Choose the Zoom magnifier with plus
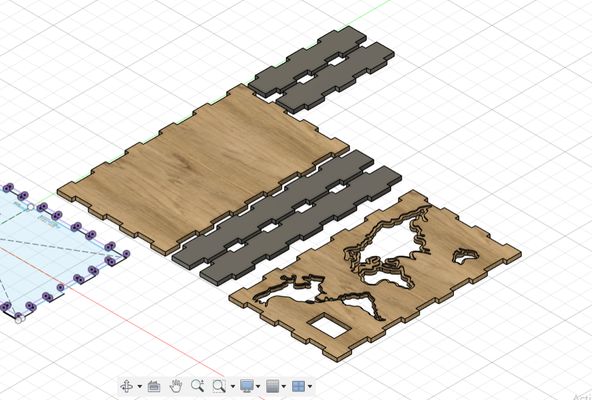 click(197, 386)
